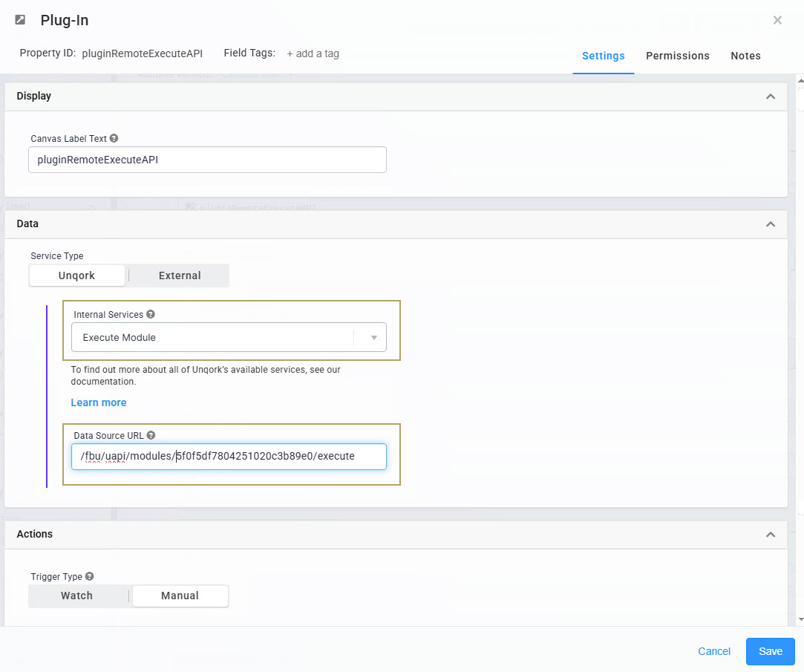Open the Data Source URL help tooltip

pos(151,435)
